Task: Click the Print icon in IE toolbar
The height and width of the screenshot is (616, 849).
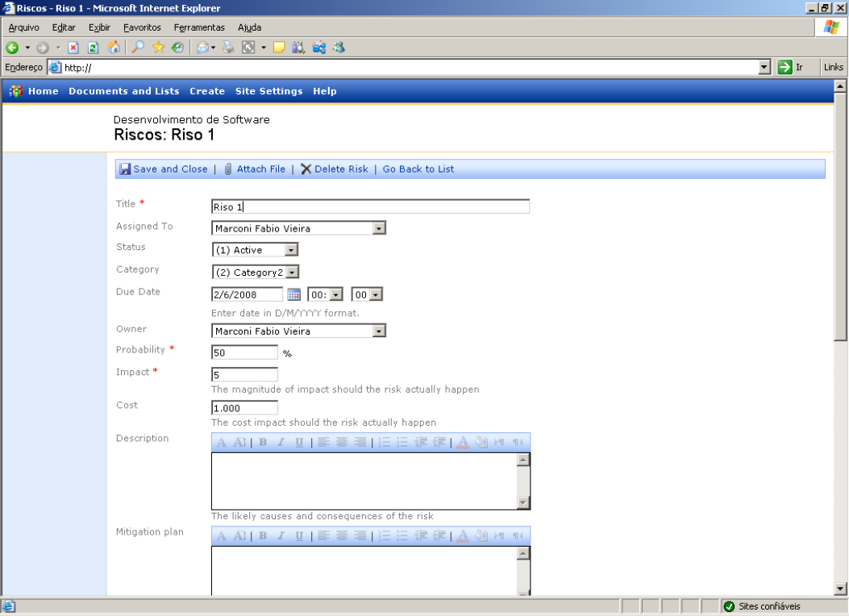Action: pyautogui.click(x=228, y=48)
